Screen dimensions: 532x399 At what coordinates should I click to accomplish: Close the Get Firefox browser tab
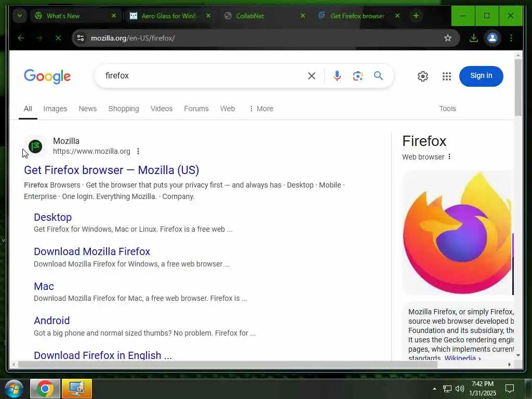(397, 16)
